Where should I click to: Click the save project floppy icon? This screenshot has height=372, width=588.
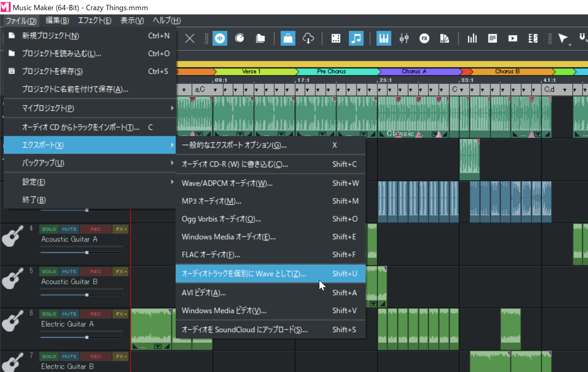(x=12, y=71)
